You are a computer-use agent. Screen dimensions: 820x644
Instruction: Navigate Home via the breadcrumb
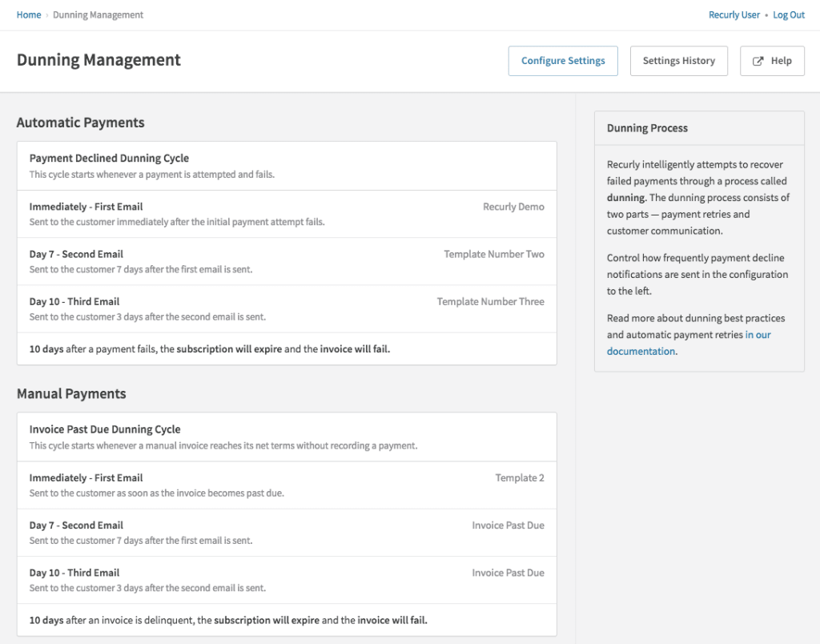point(29,14)
